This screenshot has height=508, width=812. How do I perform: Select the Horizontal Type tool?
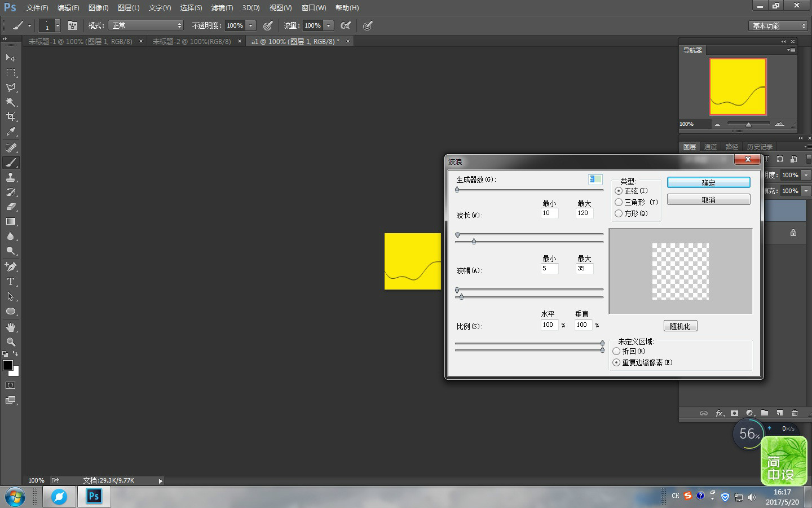point(11,281)
